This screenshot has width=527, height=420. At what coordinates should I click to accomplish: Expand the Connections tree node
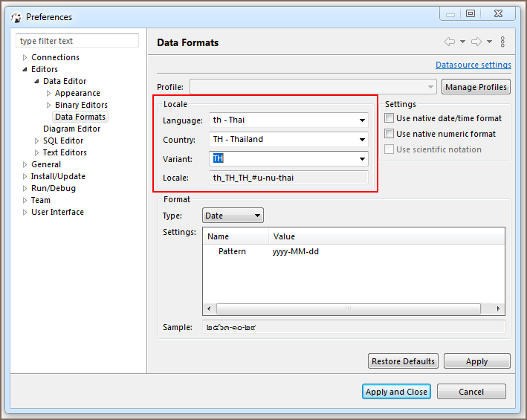point(25,58)
